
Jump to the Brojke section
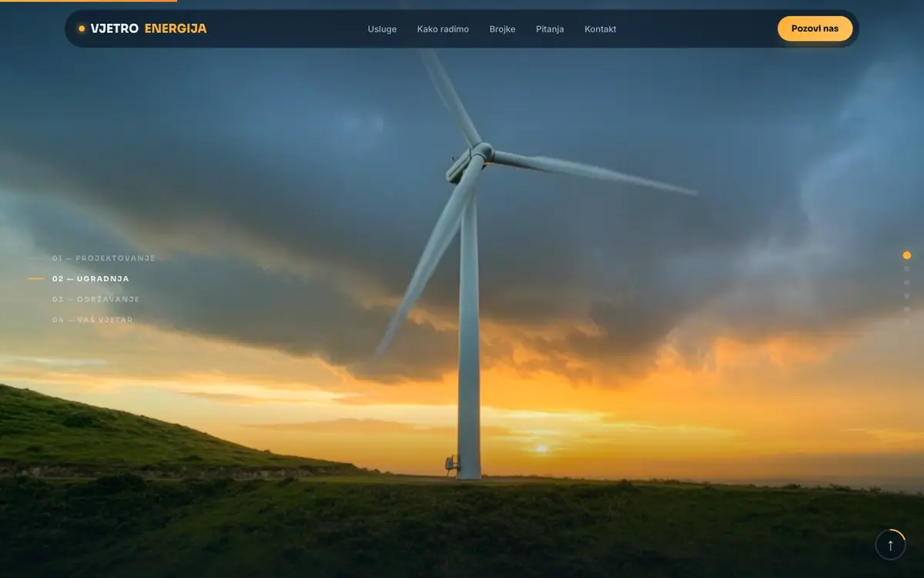tap(502, 29)
